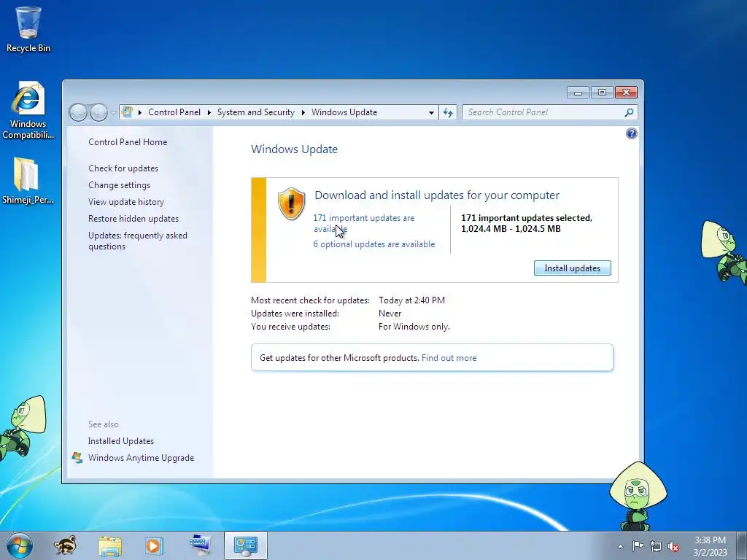The height and width of the screenshot is (560, 747).
Task: Click the Back navigation arrow button
Action: (x=78, y=112)
